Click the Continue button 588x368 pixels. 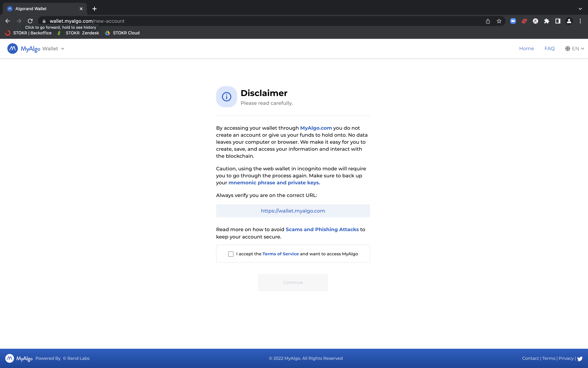point(293,282)
